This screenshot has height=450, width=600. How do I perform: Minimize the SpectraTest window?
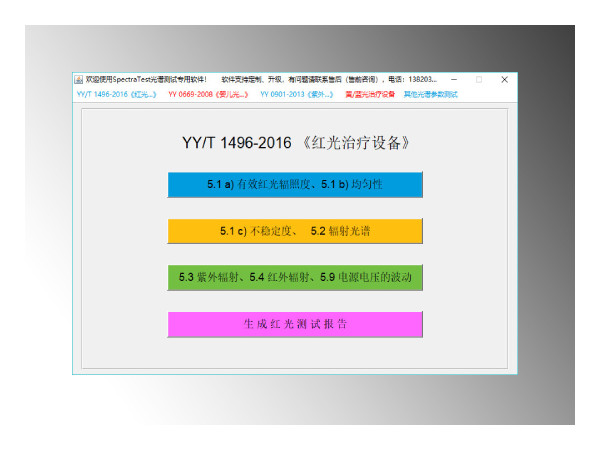point(454,79)
